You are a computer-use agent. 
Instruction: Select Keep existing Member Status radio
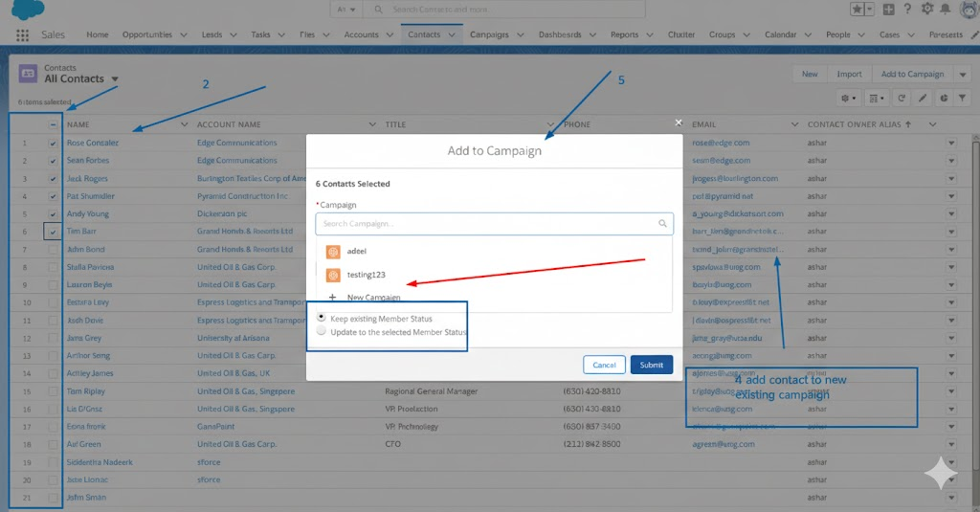(321, 318)
